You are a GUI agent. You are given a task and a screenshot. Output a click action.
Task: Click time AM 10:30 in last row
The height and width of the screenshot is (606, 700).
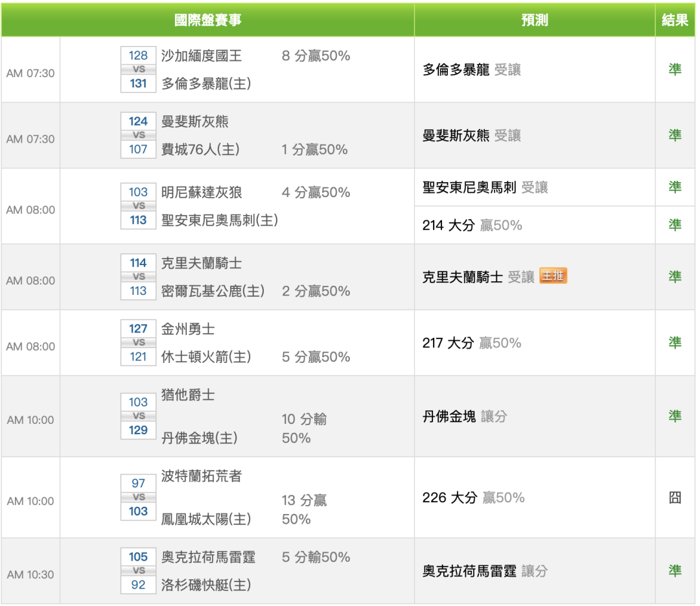click(x=30, y=575)
